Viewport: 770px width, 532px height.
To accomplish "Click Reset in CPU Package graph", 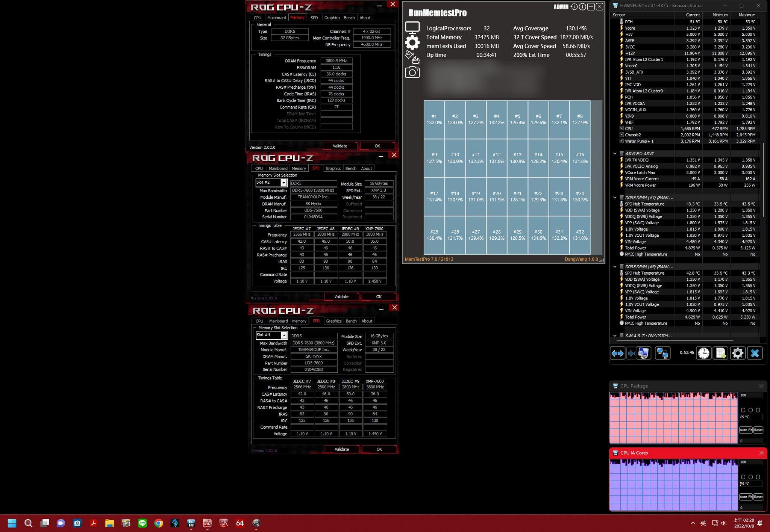I will point(758,430).
